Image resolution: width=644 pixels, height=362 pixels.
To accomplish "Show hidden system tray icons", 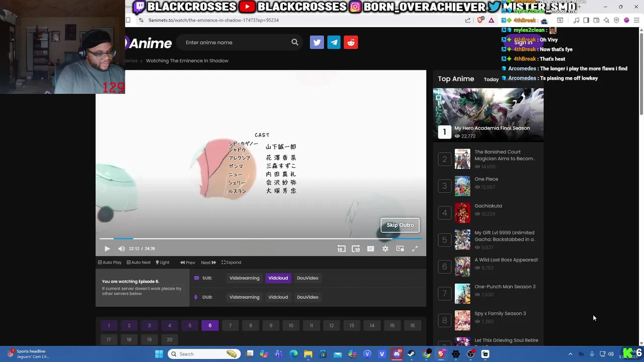I will click(x=570, y=354).
